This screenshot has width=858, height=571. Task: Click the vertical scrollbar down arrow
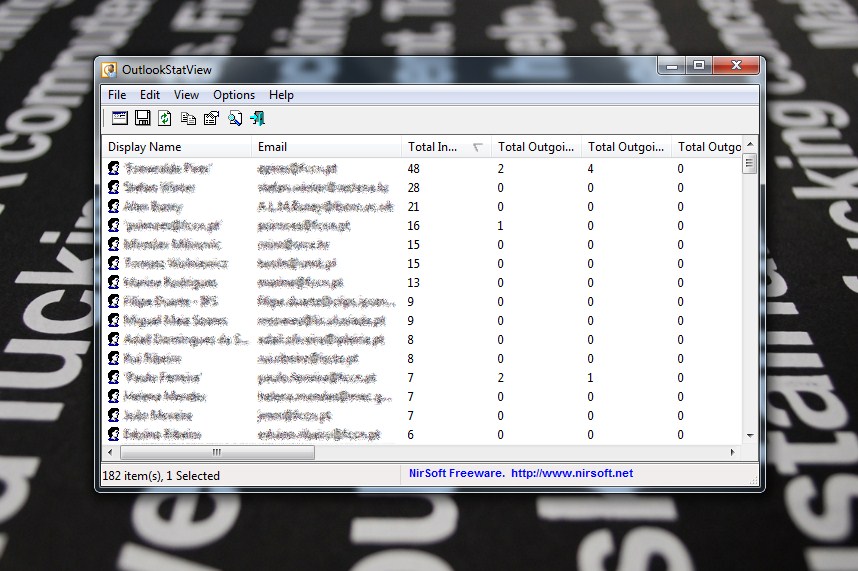click(750, 436)
